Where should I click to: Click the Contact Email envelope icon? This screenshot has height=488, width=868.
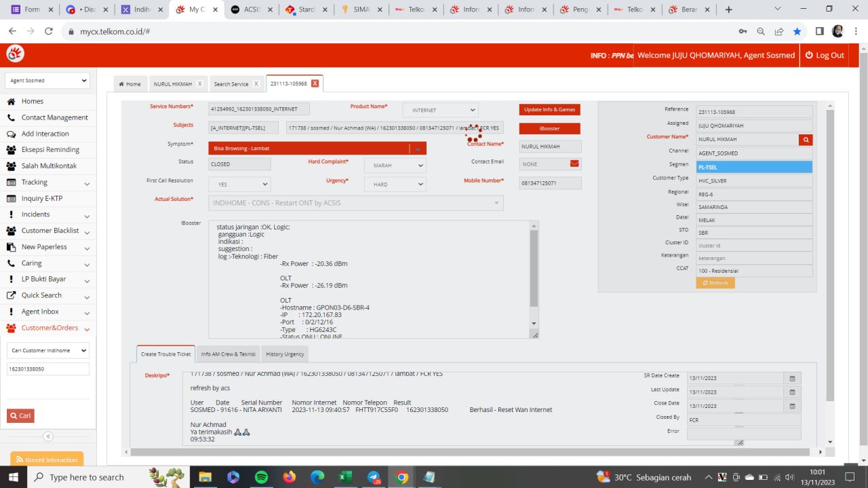pyautogui.click(x=574, y=164)
